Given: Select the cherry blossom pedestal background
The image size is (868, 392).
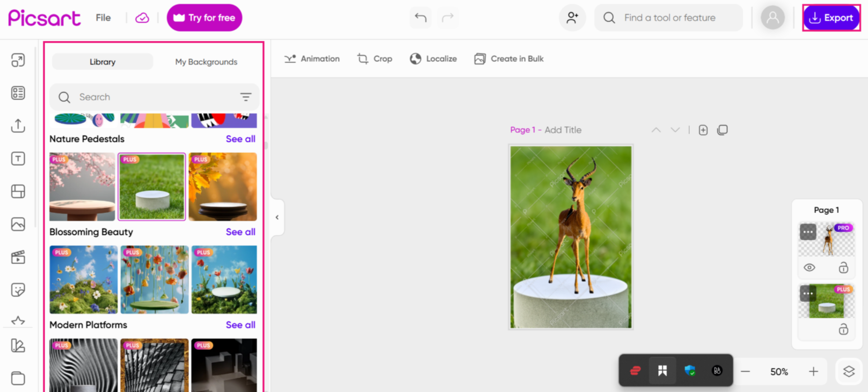Looking at the screenshot, I should click(x=82, y=187).
